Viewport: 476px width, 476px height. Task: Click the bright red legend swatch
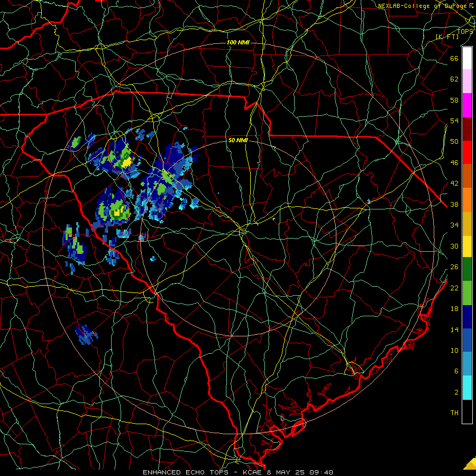tap(467, 152)
